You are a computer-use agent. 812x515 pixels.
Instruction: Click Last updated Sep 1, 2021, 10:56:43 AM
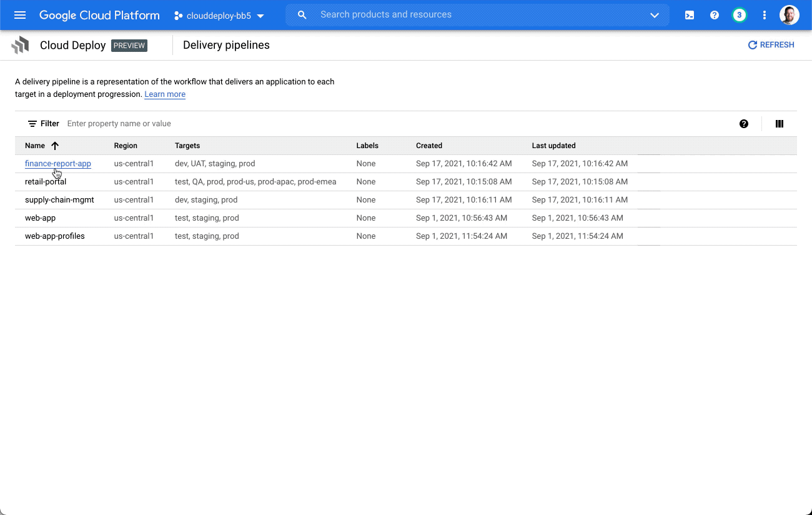tap(578, 218)
